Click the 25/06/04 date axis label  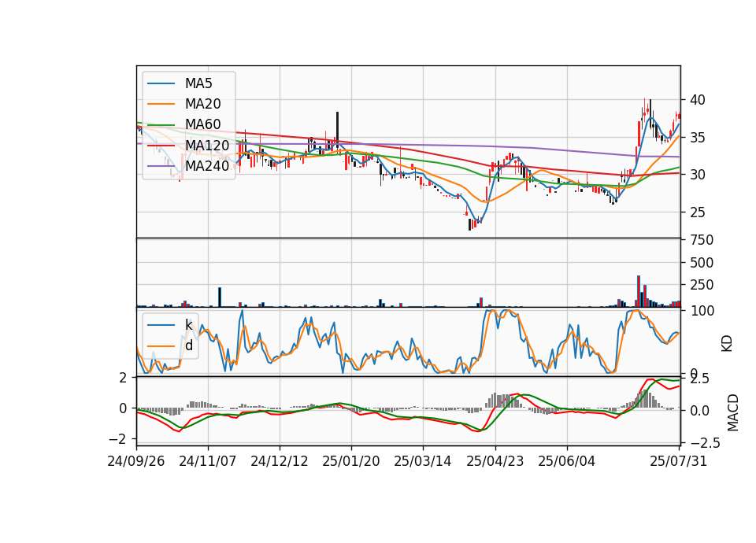pos(566,461)
